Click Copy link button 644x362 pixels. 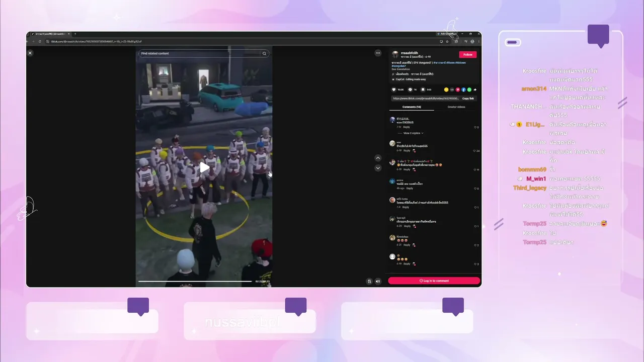[x=468, y=99]
